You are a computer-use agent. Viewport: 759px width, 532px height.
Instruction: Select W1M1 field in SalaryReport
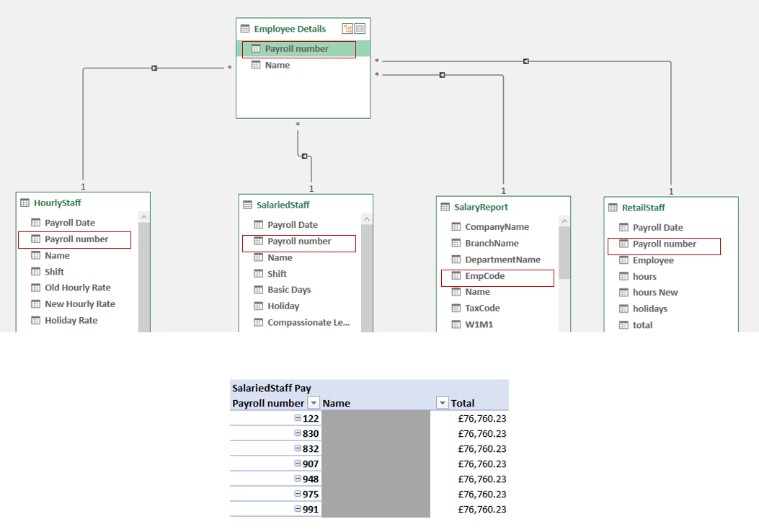479,324
